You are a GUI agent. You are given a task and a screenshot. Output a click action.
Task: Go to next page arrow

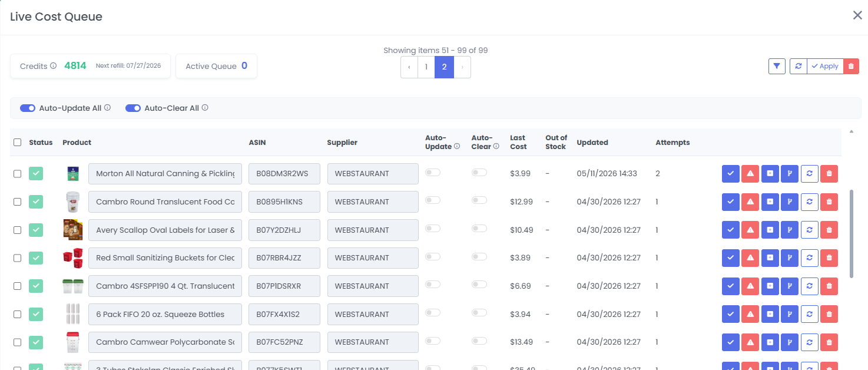pyautogui.click(x=462, y=67)
